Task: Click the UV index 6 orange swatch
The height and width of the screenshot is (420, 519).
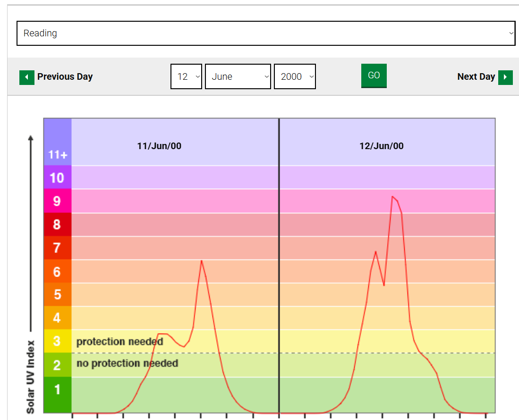Action: click(58, 271)
